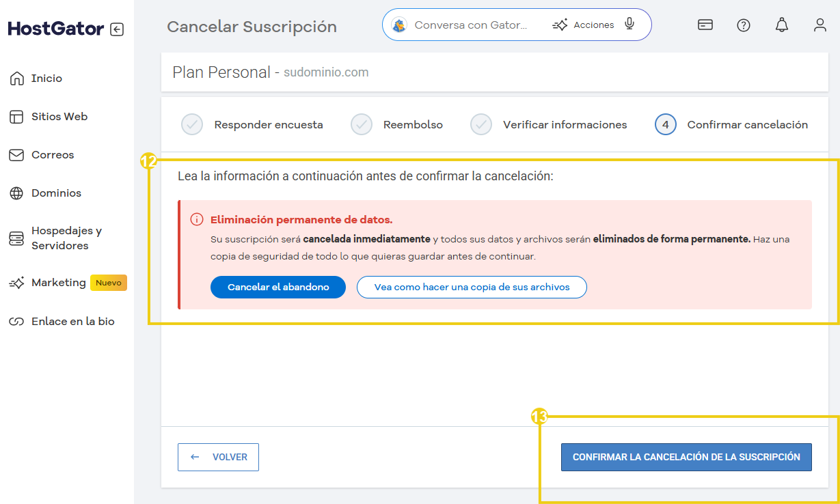Open the Hospedajes y Servidores server icon
The image size is (840, 504).
pos(16,238)
